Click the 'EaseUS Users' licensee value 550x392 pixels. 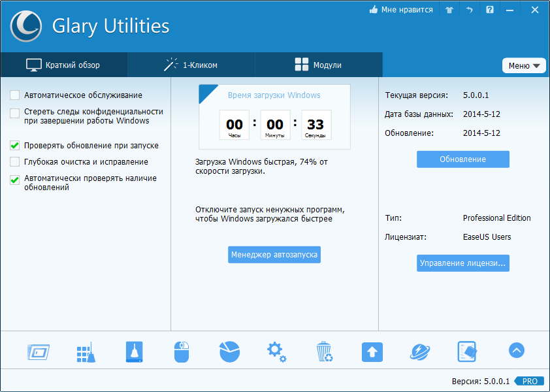tap(487, 237)
